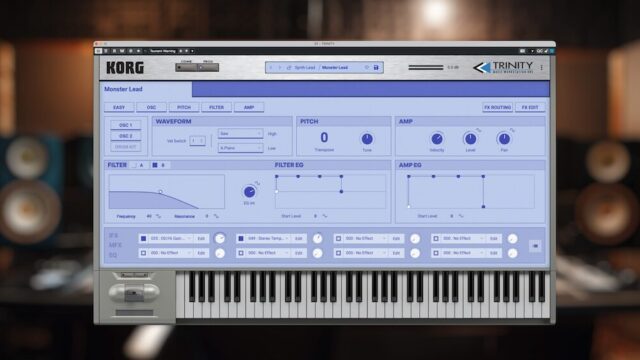Enable the first effect slot checkbox in bottom row
Viewport: 640px width, 360px height.
pyautogui.click(x=143, y=253)
